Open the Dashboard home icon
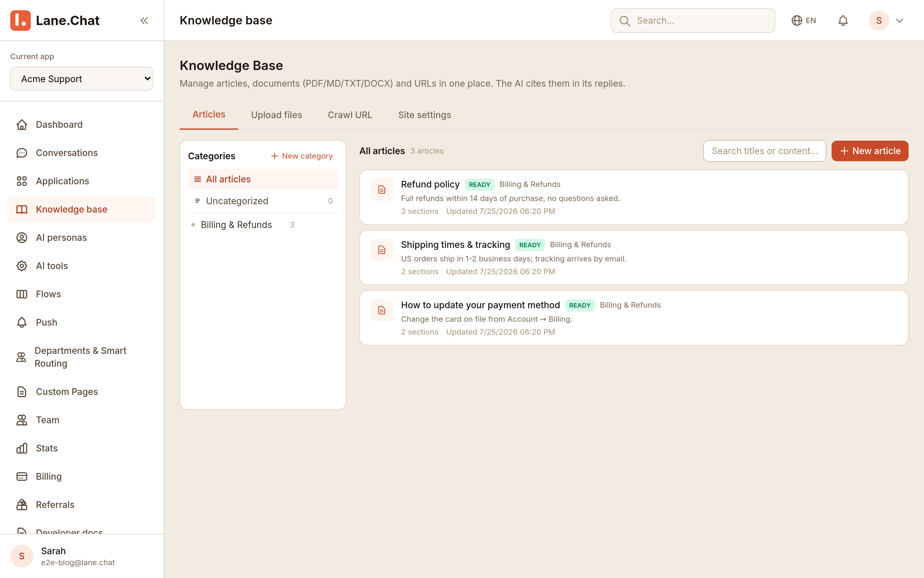Screen dimensions: 924x578 22,125
